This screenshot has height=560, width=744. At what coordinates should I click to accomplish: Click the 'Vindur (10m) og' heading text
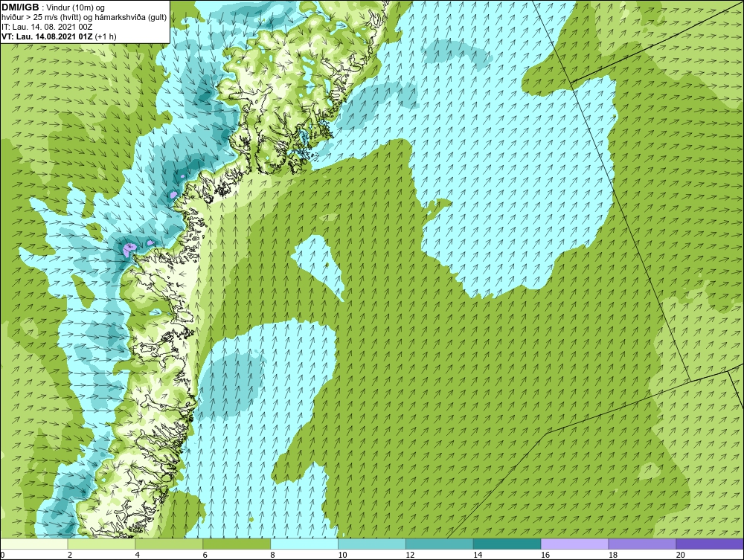pyautogui.click(x=76, y=7)
